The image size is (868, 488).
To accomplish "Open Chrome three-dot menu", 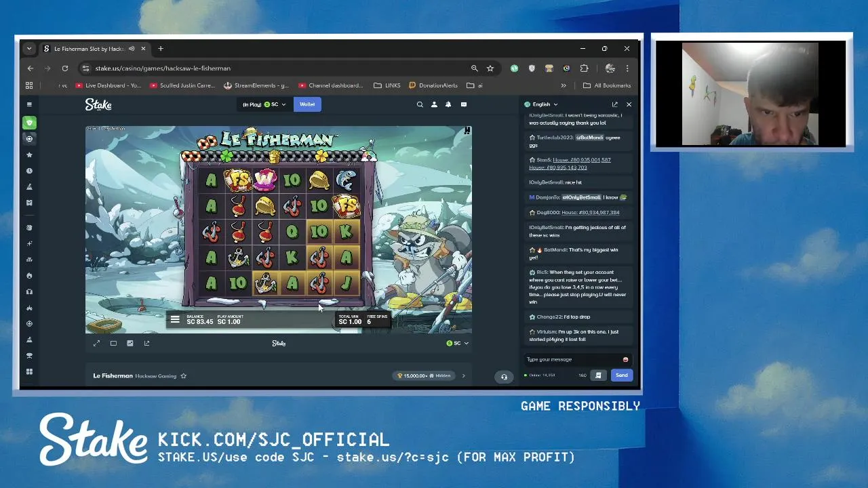I will pos(627,68).
